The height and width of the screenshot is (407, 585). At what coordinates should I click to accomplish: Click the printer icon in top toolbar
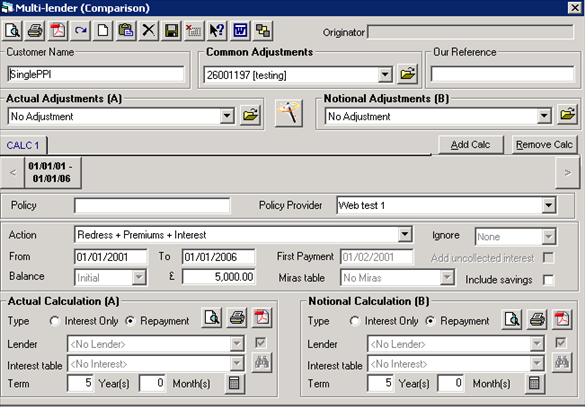point(35,31)
